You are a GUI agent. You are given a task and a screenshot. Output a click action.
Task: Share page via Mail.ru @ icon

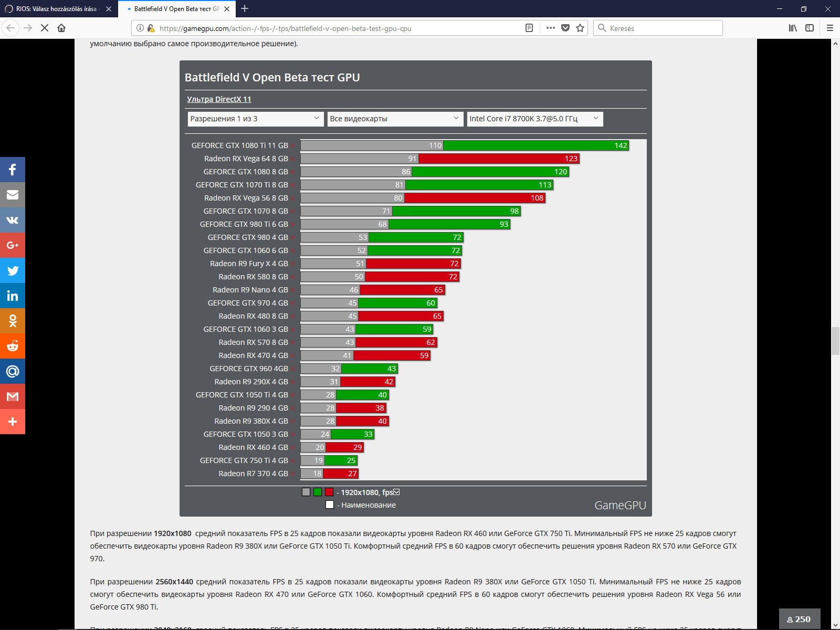click(13, 371)
